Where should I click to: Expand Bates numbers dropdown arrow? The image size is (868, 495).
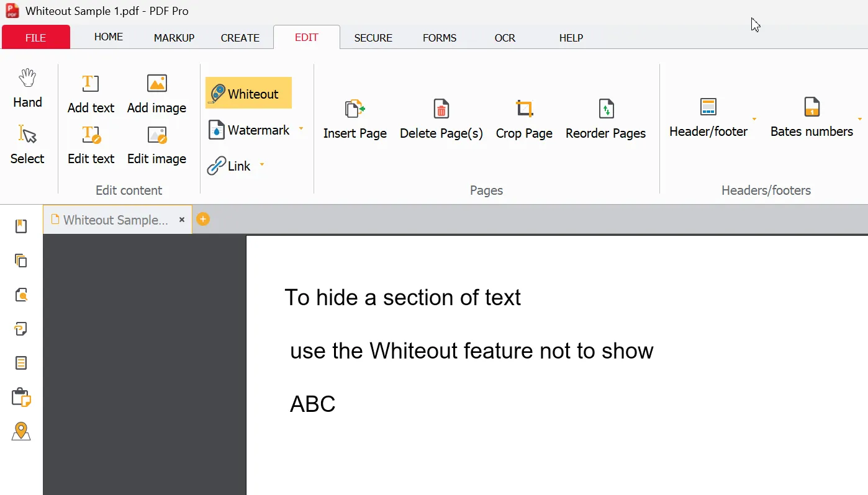pos(860,118)
